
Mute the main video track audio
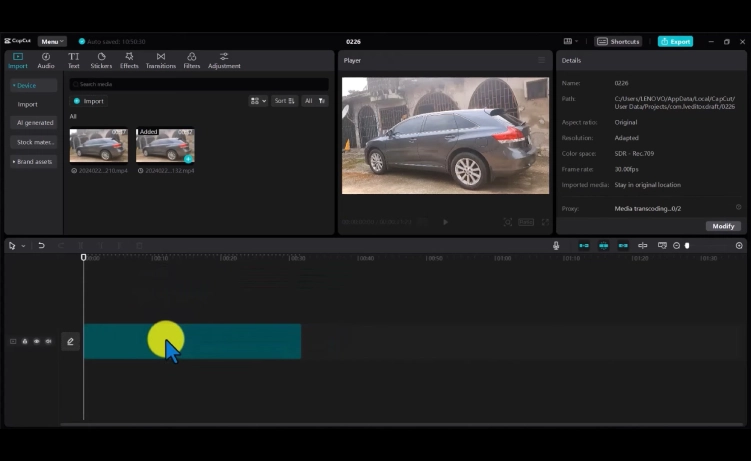click(48, 341)
